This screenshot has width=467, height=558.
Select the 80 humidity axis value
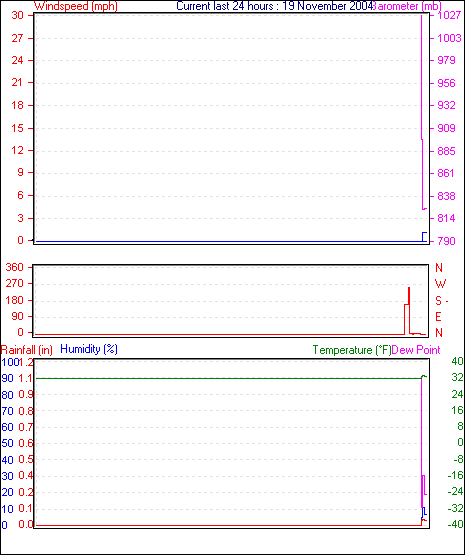(7, 395)
